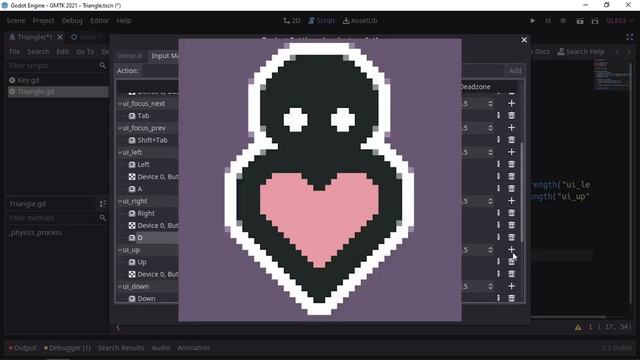Adjust the ui_left deadzone stepper
This screenshot has width=640, height=360.
490,152
